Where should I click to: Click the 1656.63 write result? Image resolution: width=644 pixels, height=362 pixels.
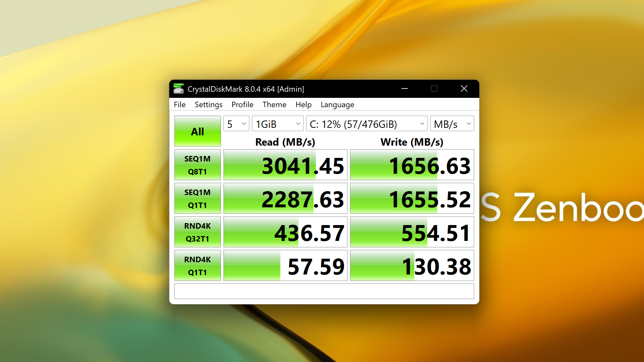[x=412, y=165]
